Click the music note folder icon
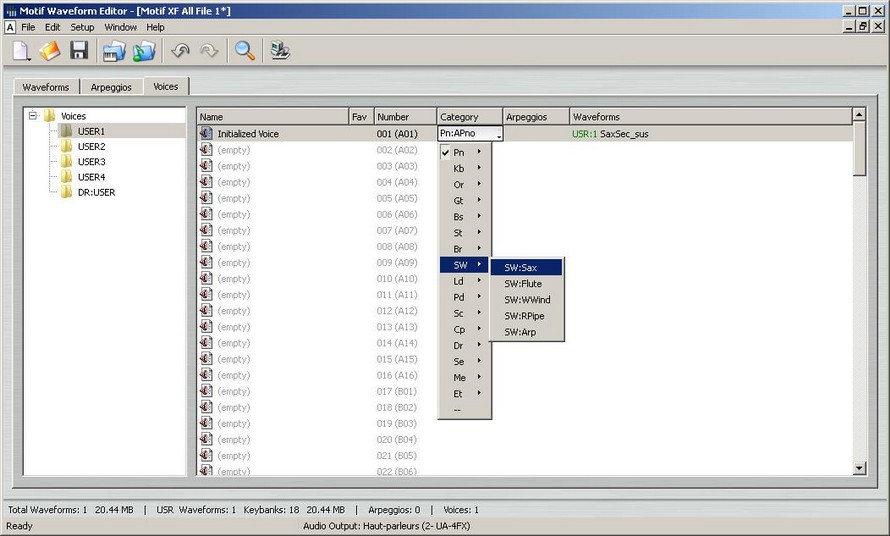This screenshot has height=536, width=890. (145, 51)
